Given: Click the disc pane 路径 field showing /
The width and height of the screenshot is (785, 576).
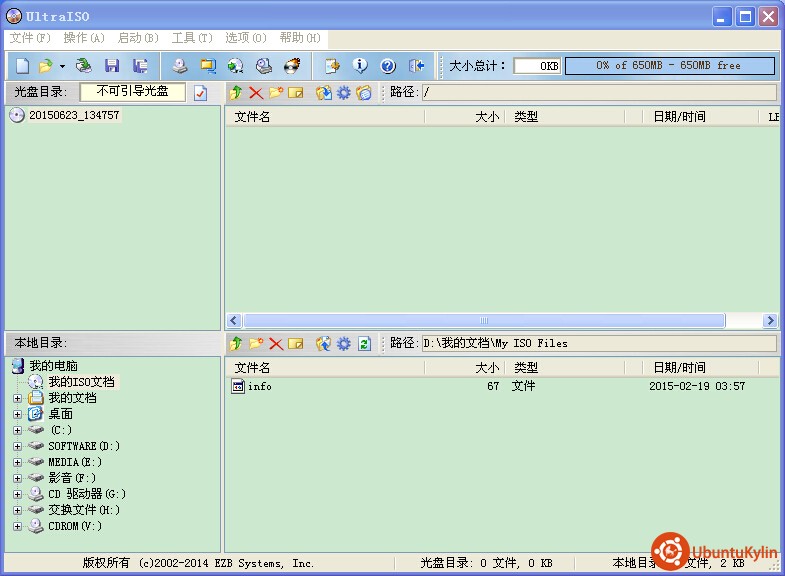Looking at the screenshot, I should click(x=599, y=92).
